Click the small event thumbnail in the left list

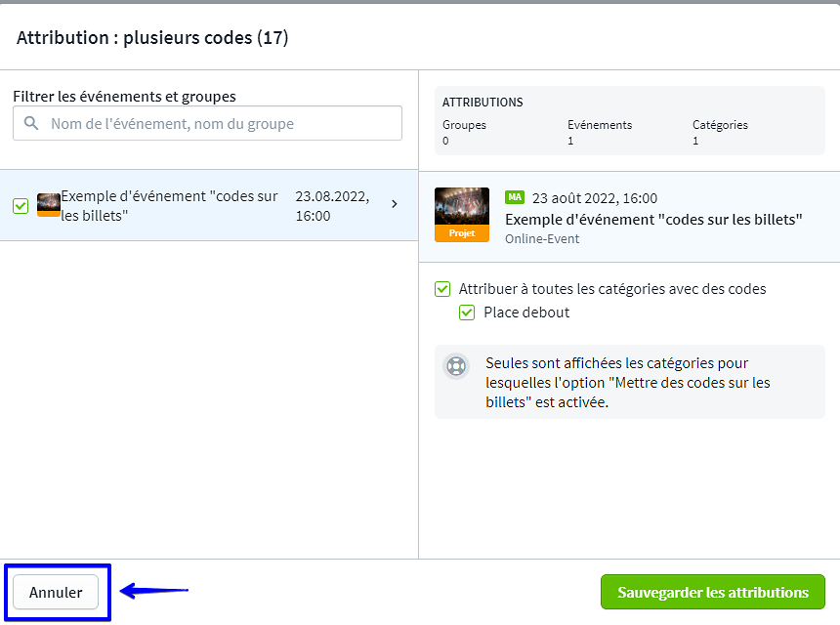coord(49,205)
